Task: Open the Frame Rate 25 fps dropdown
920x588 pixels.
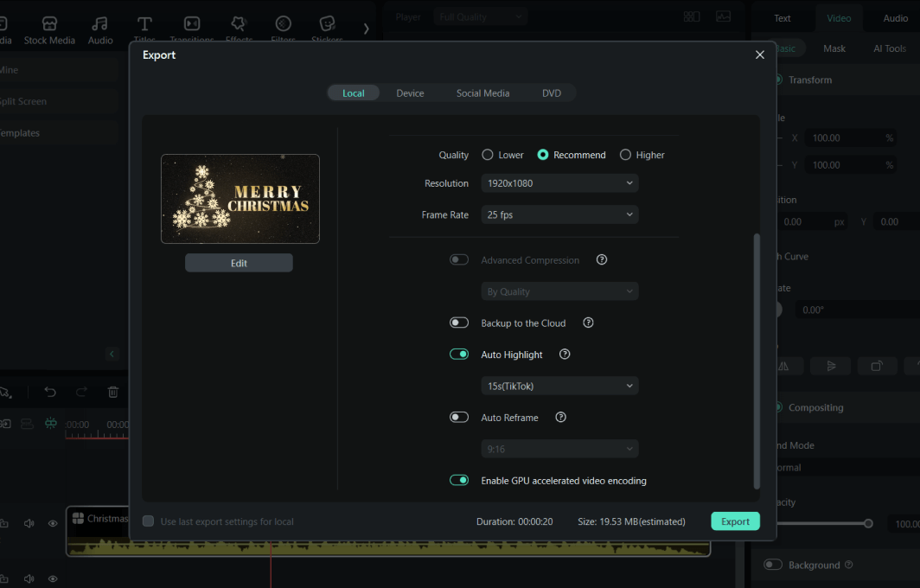Action: coord(559,214)
